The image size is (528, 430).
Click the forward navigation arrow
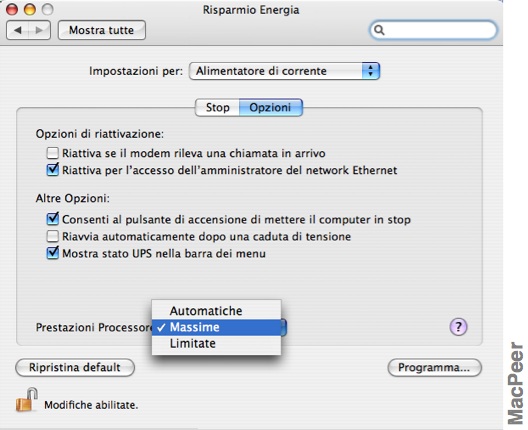[x=39, y=30]
